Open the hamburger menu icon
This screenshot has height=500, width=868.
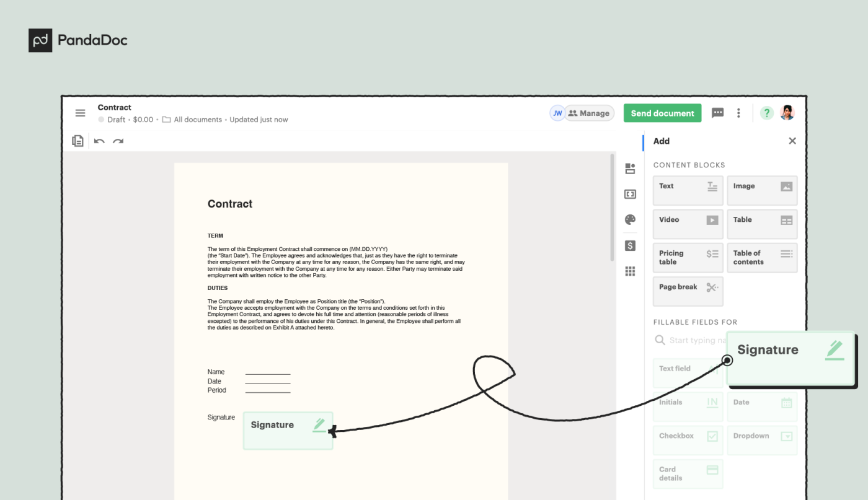point(80,113)
